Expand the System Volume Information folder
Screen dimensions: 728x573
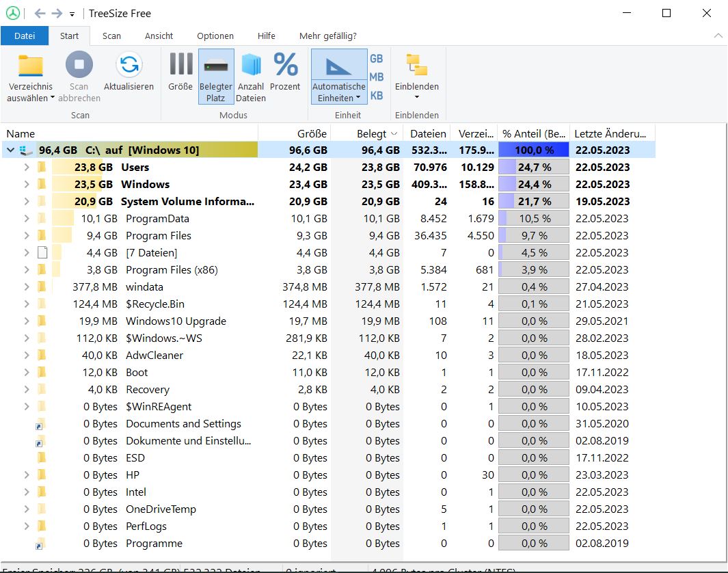27,202
